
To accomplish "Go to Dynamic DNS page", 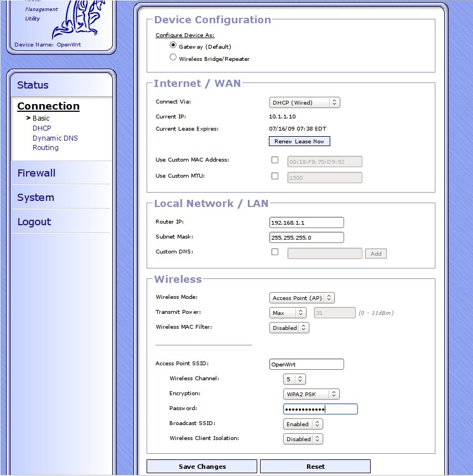I will pos(55,138).
